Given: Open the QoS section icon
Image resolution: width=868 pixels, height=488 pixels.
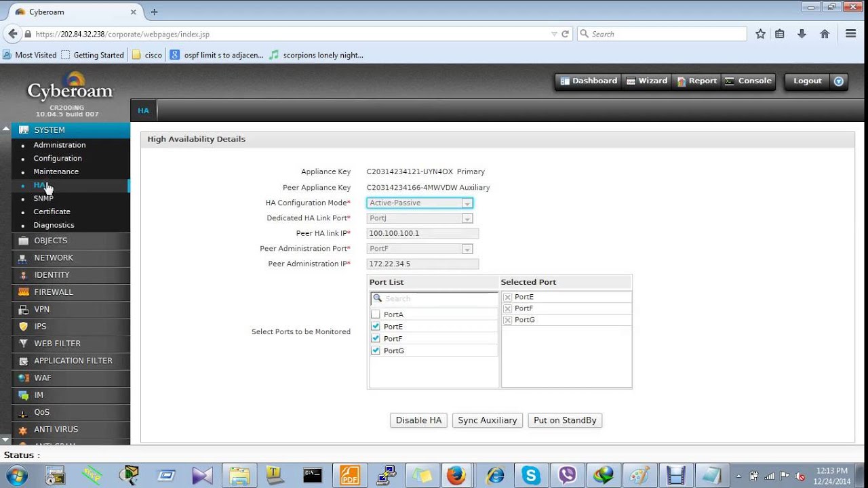Looking at the screenshot, I should click(x=24, y=413).
